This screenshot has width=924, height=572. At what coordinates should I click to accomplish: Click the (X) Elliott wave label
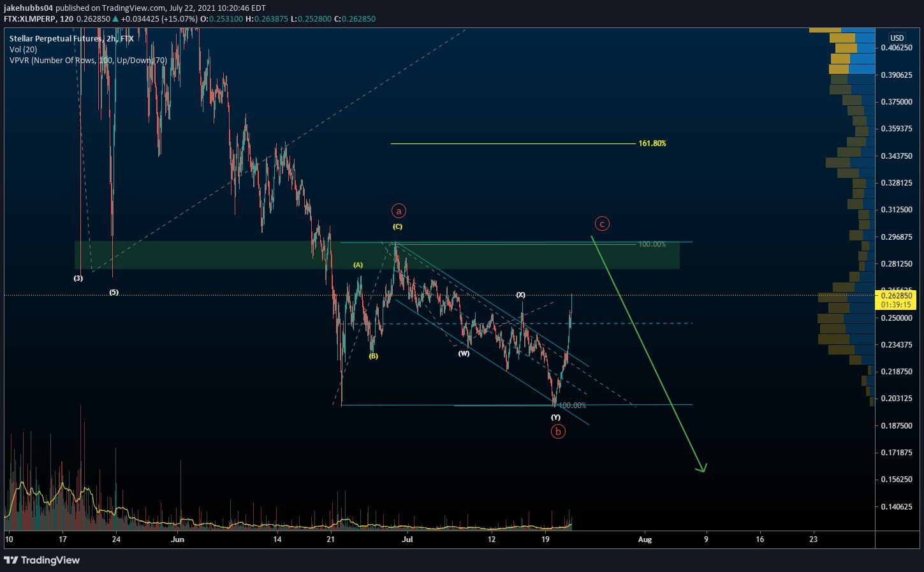point(520,295)
